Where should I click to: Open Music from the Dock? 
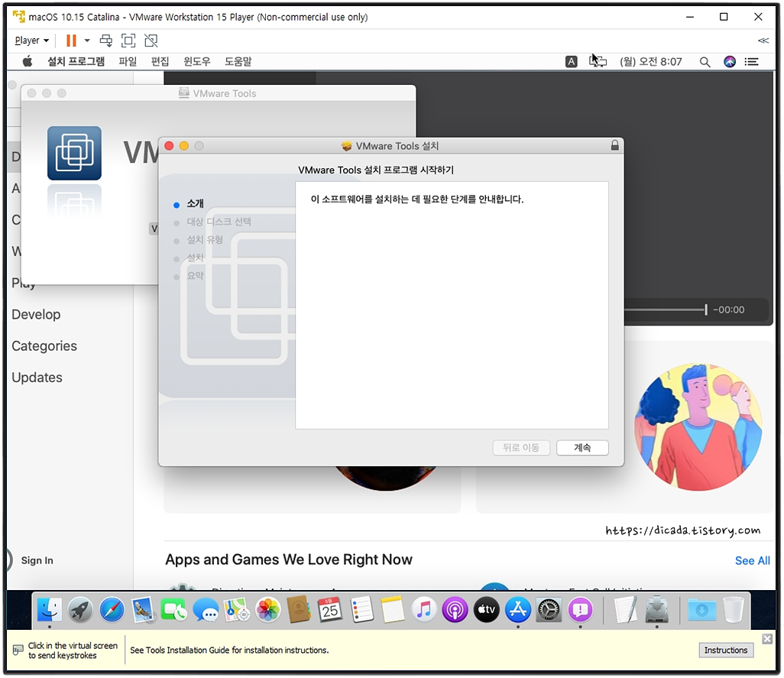tap(424, 609)
